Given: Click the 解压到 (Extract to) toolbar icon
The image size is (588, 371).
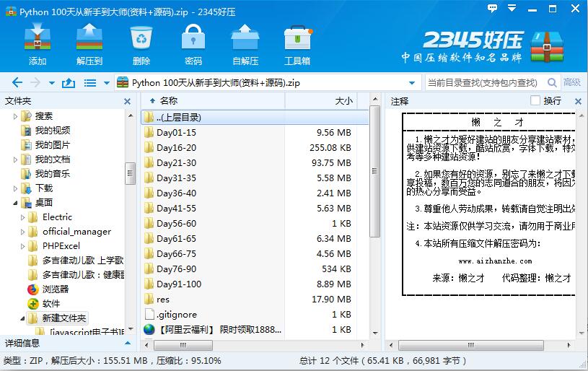Looking at the screenshot, I should tap(89, 38).
